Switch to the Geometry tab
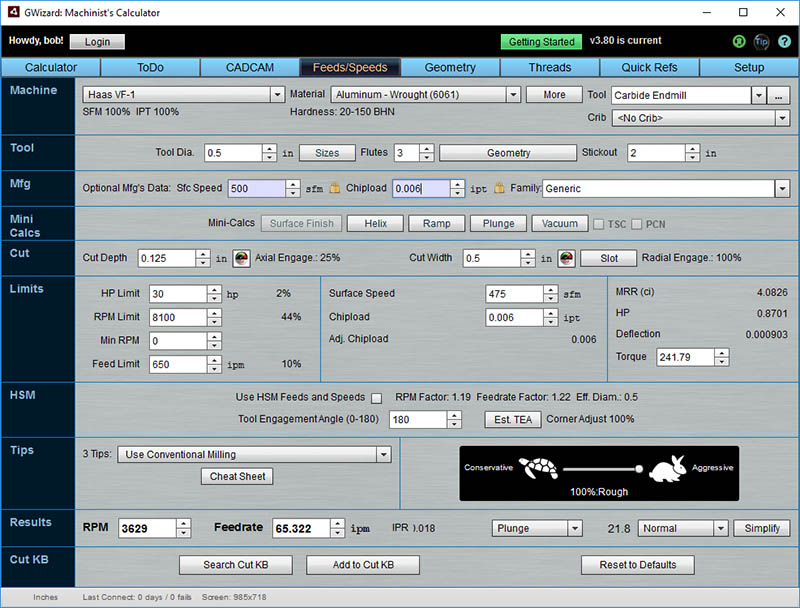This screenshot has width=800, height=608. (450, 68)
